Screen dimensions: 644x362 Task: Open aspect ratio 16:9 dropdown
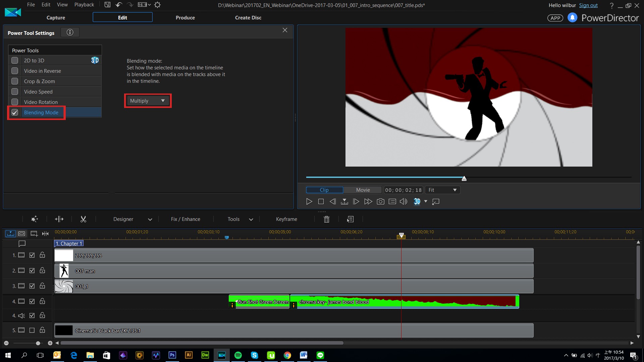point(144,5)
